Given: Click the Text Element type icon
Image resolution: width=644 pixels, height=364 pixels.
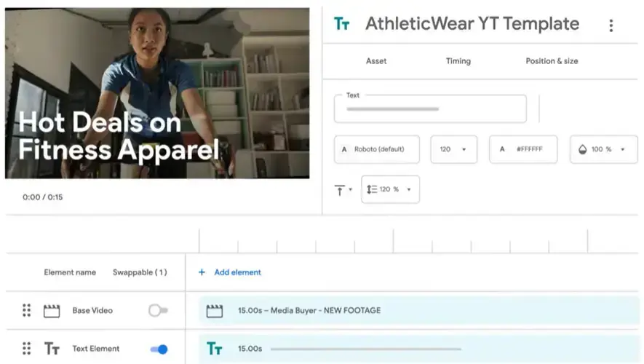Looking at the screenshot, I should pyautogui.click(x=52, y=349).
